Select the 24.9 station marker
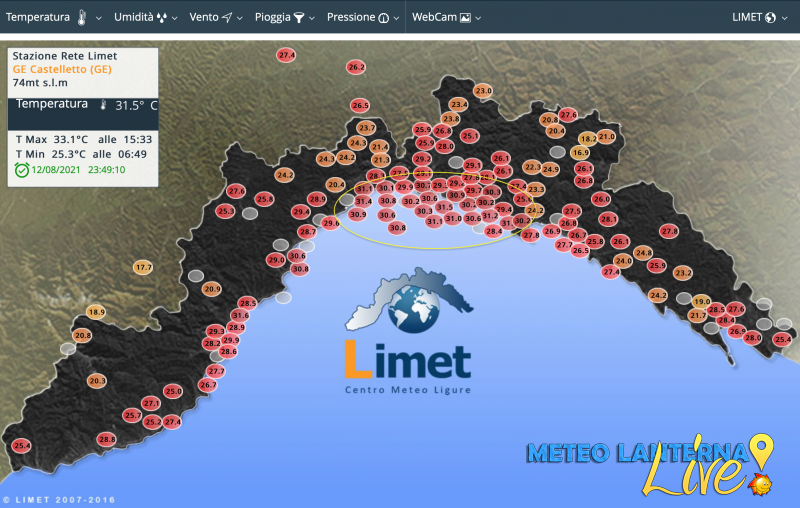The height and width of the screenshot is (508, 800). [x=551, y=169]
